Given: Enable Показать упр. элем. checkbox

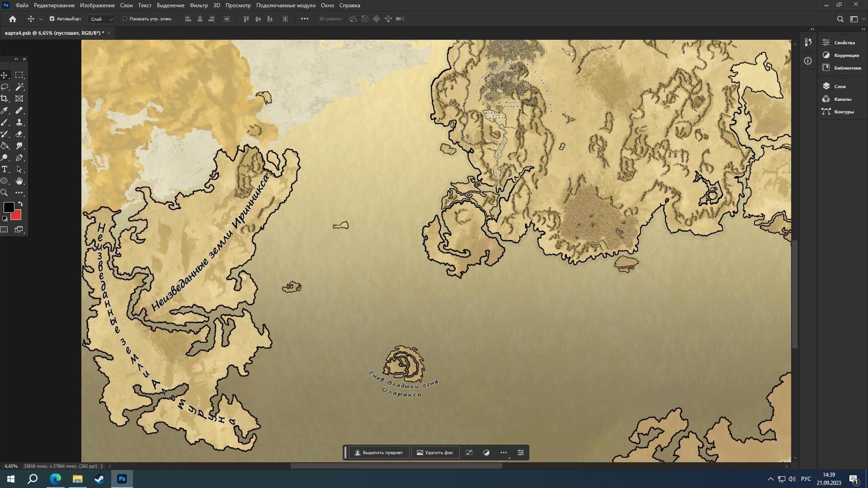Looking at the screenshot, I should pyautogui.click(x=125, y=19).
